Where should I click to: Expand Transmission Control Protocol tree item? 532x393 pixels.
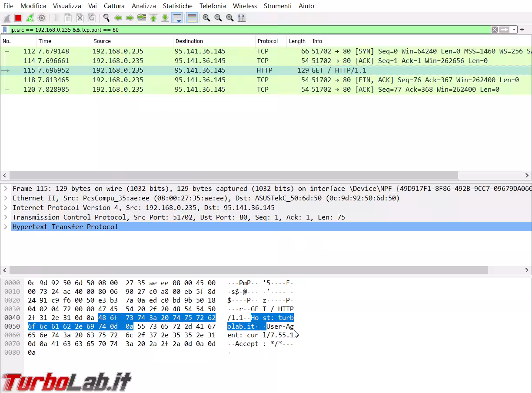coord(6,217)
